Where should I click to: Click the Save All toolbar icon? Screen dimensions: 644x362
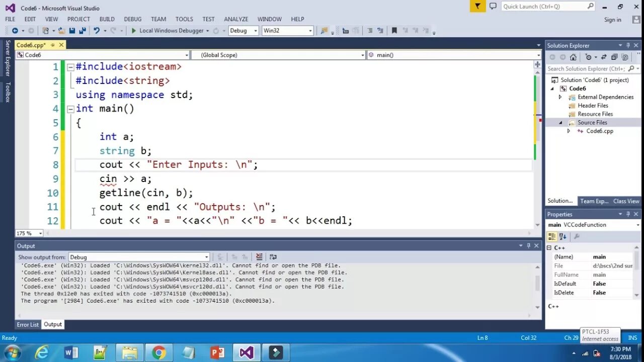(x=82, y=31)
